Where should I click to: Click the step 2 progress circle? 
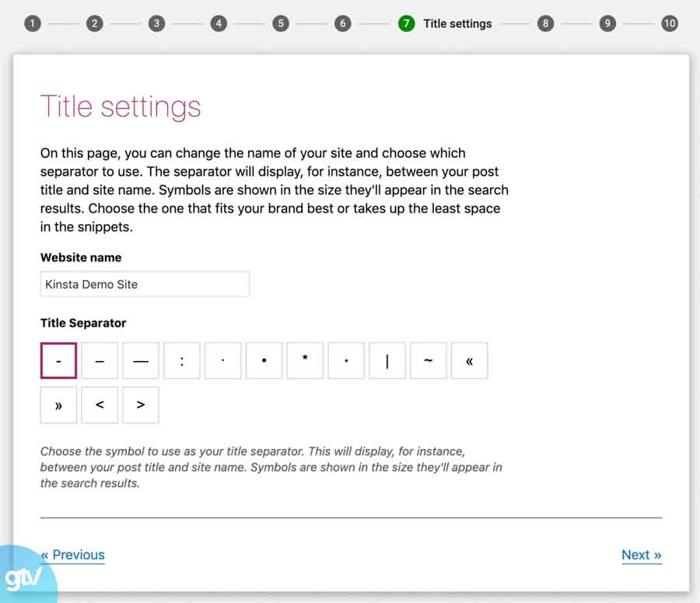(94, 23)
